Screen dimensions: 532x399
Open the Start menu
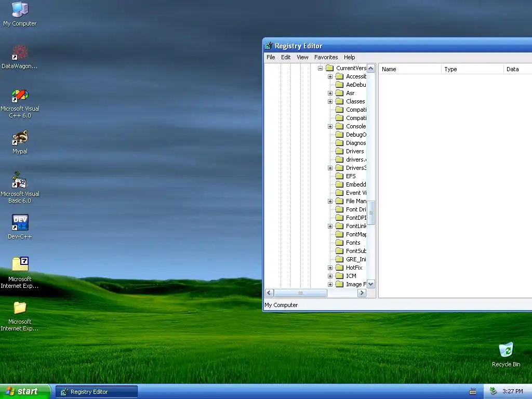25,392
